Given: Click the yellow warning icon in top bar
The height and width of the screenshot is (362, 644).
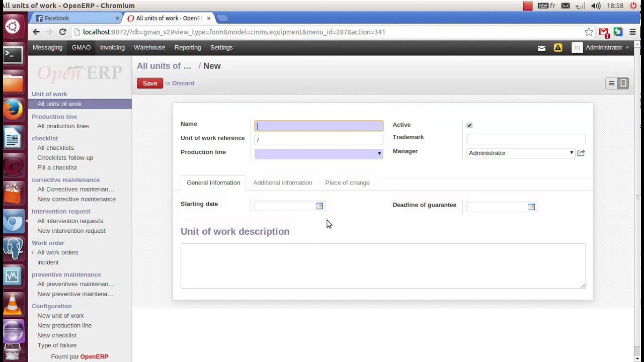Looking at the screenshot, I should tap(557, 48).
